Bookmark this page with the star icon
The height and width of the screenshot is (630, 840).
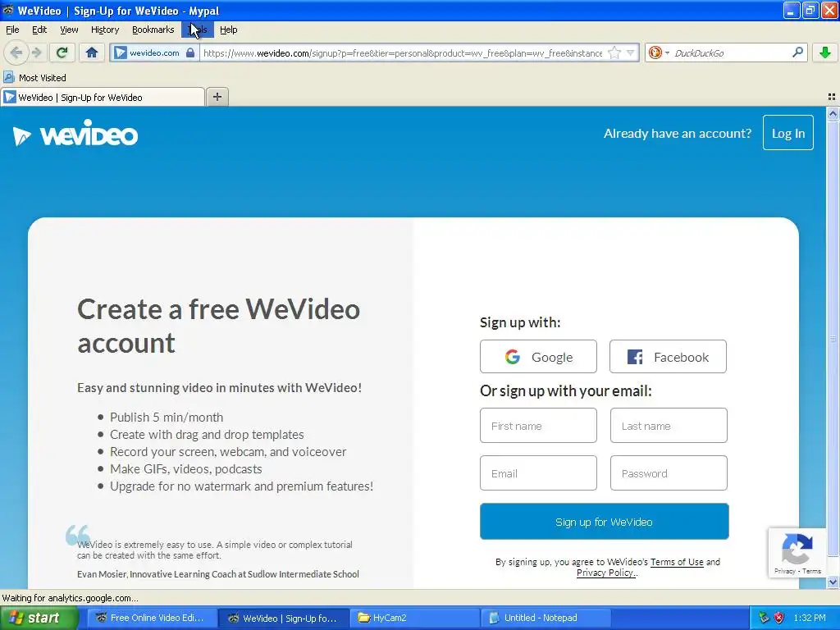coord(614,53)
